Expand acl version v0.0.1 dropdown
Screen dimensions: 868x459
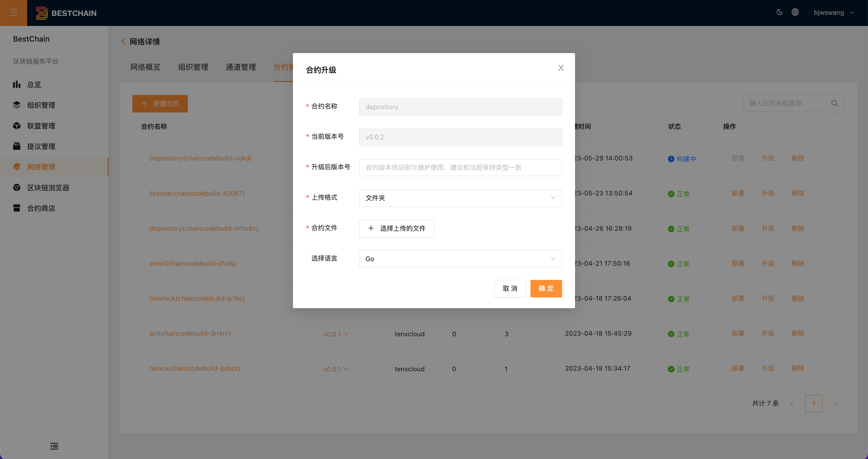coord(336,334)
